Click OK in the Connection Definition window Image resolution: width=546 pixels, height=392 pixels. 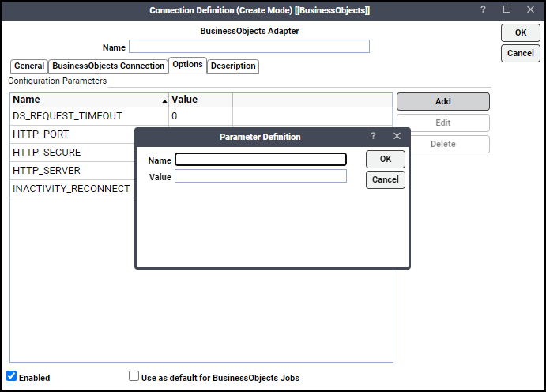coord(521,32)
